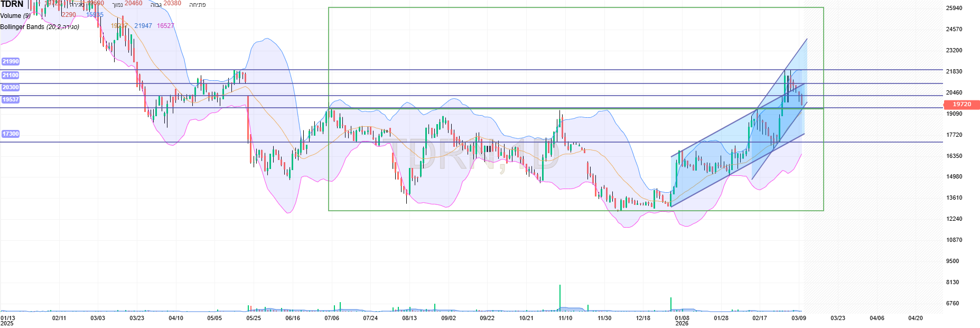Viewport: 980px width, 328px height.
Task: Click the 13610 price axis label
Action: point(954,198)
